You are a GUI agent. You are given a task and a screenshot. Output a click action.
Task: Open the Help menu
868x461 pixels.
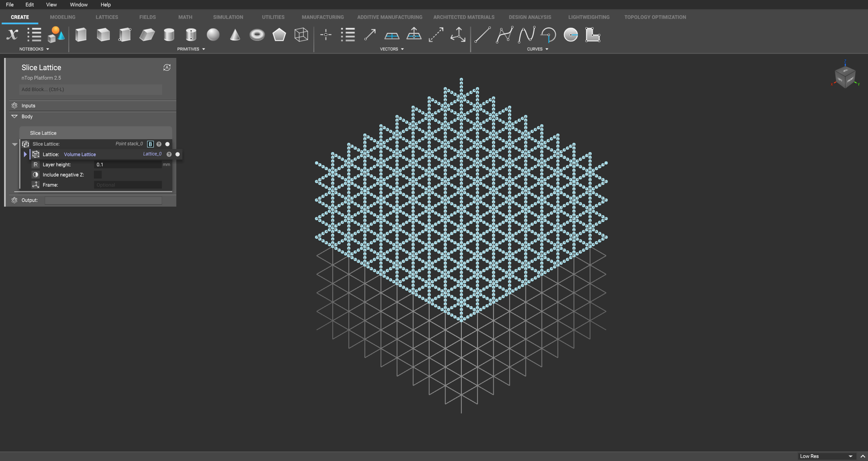[x=105, y=4]
